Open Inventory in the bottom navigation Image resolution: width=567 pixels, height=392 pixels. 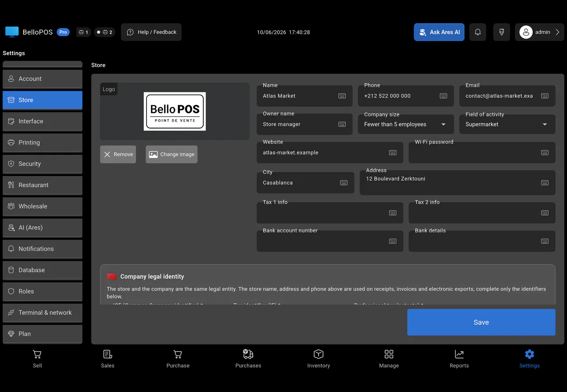[319, 359]
